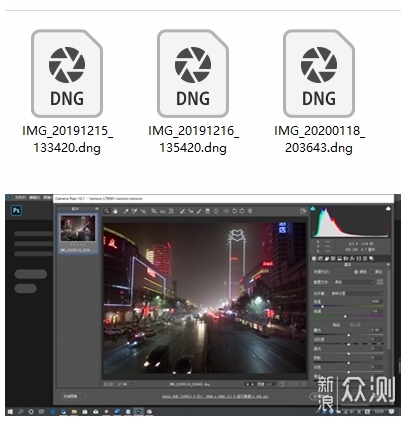Choose the Red Eye Removal tool
The image size is (406, 421).
pos(191,211)
